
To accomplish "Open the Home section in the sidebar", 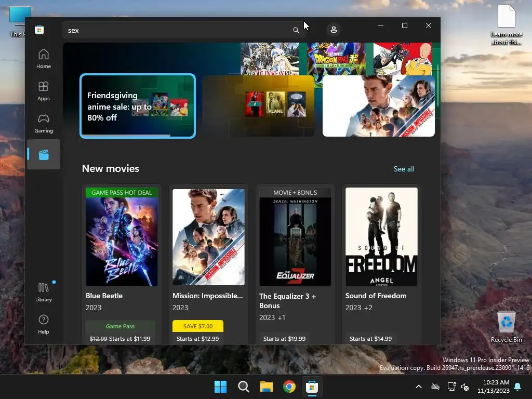I will [x=44, y=59].
